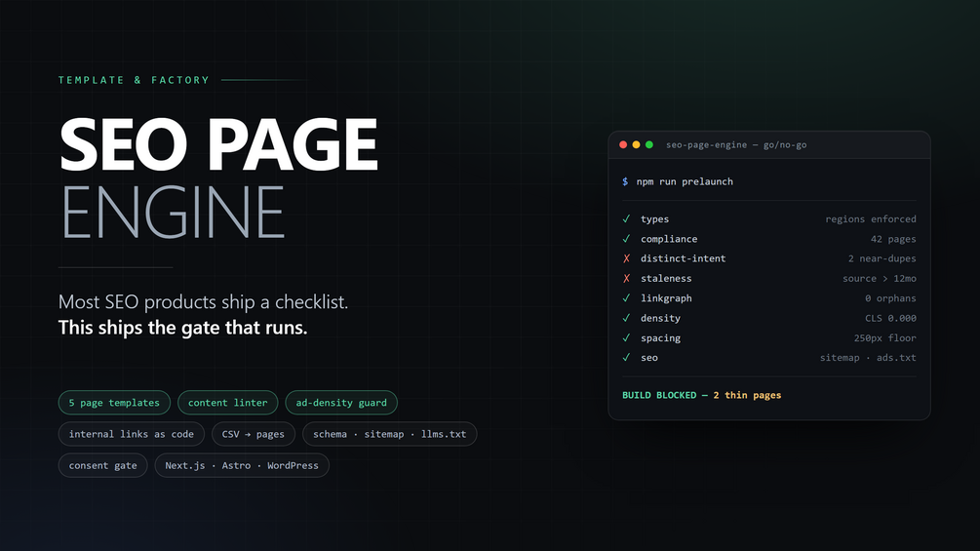Screen dimensions: 980x551
Task: Click the 'types' check label
Action: tap(654, 219)
